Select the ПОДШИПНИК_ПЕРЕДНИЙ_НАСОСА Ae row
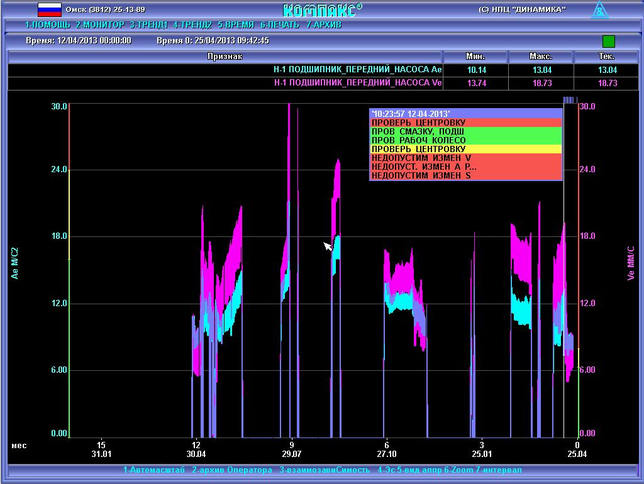This screenshot has height=484, width=644. click(x=357, y=70)
